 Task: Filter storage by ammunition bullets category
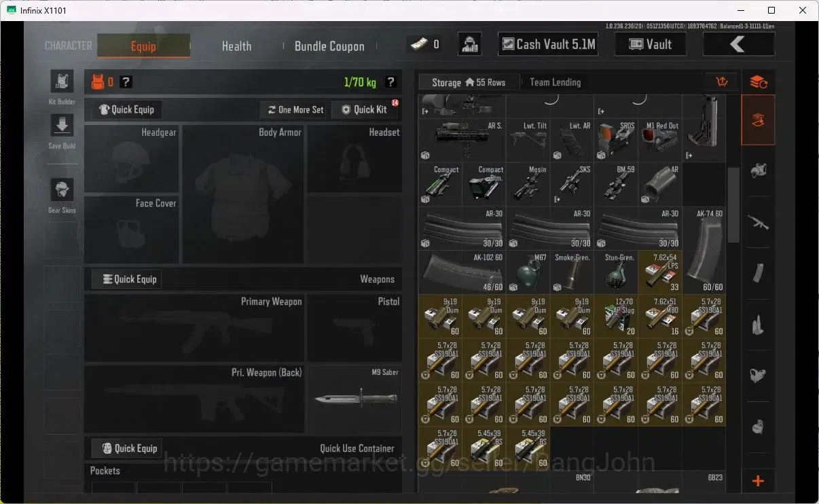(x=759, y=325)
